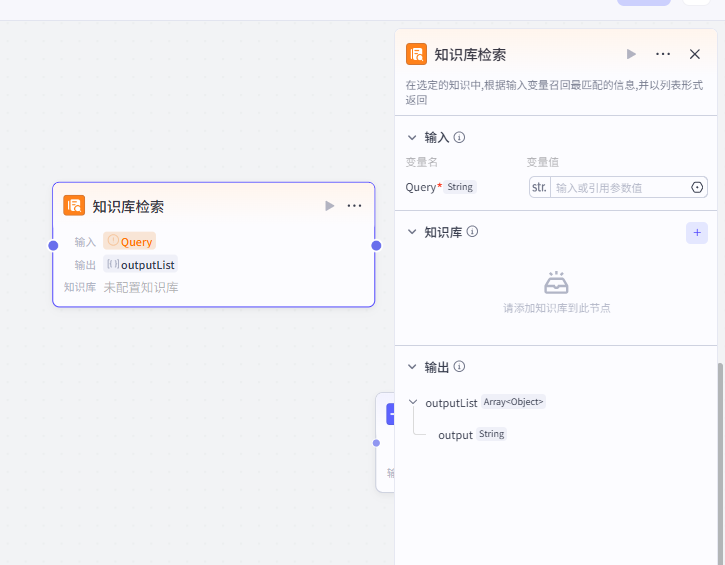Open three-dot menu on the canvas node
The height and width of the screenshot is (565, 725).
[x=354, y=206]
